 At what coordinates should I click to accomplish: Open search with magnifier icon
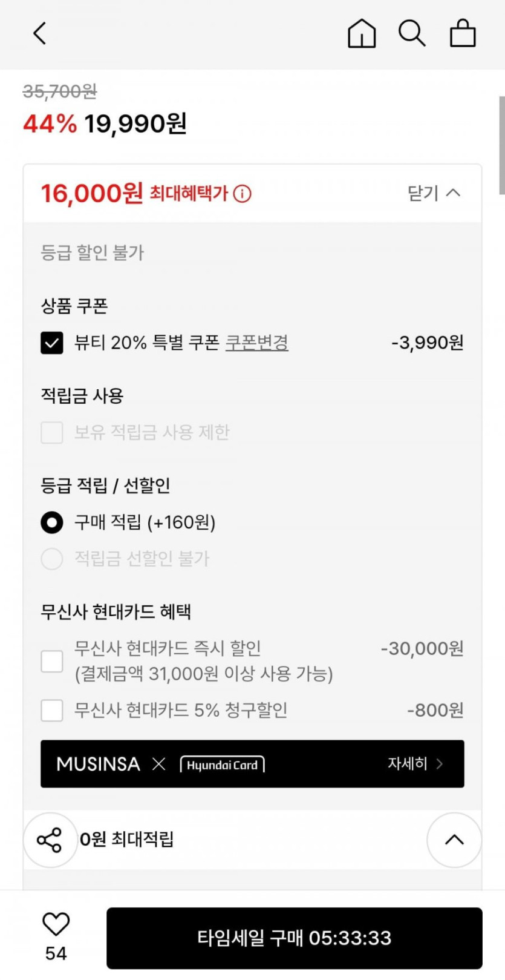pos(412,33)
